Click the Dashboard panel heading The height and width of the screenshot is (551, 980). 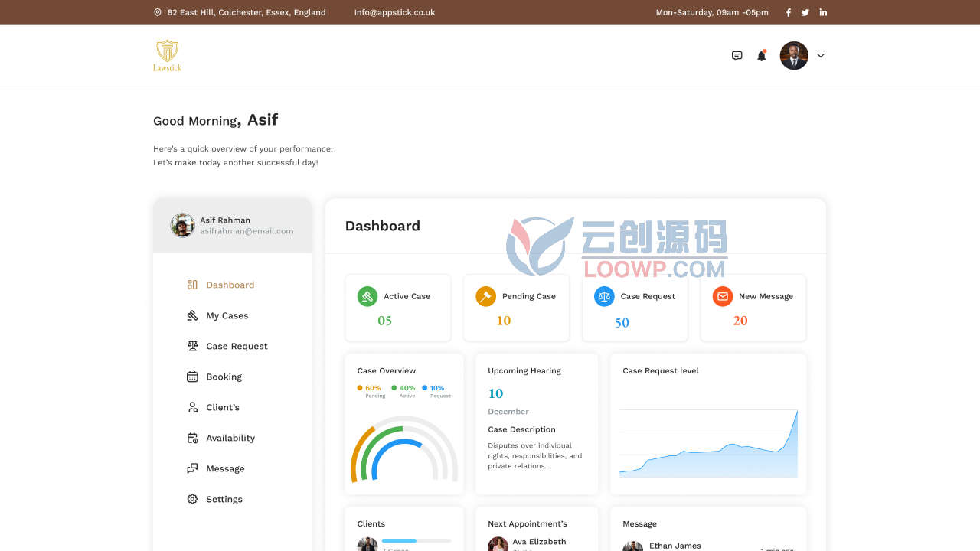383,226
